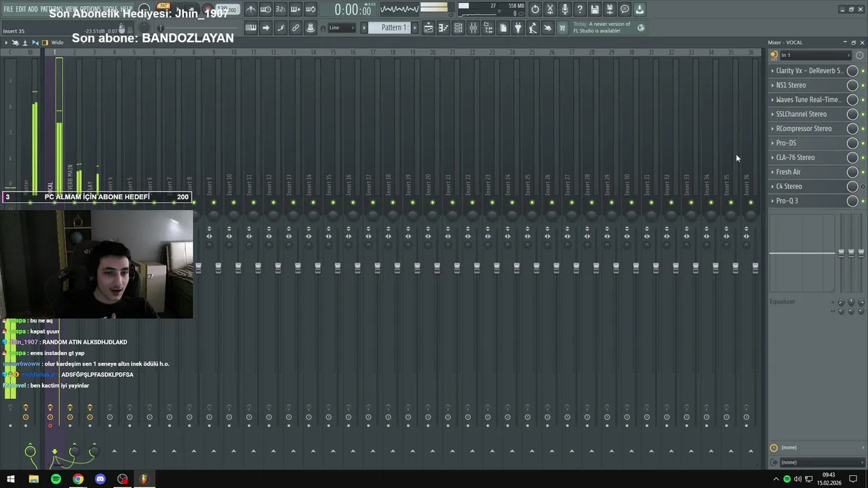
Task: Open the Piano roll view icon
Action: click(x=443, y=28)
